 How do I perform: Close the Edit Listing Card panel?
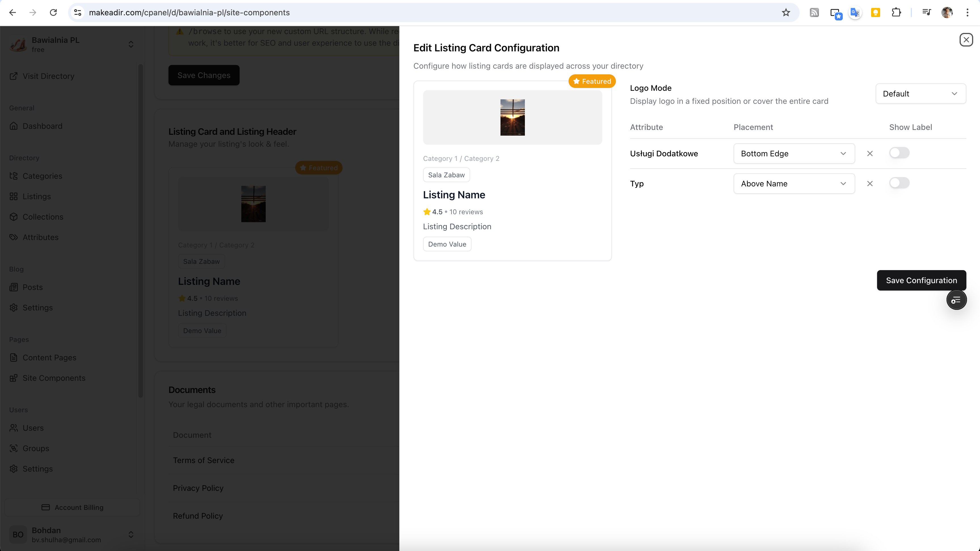point(966,39)
